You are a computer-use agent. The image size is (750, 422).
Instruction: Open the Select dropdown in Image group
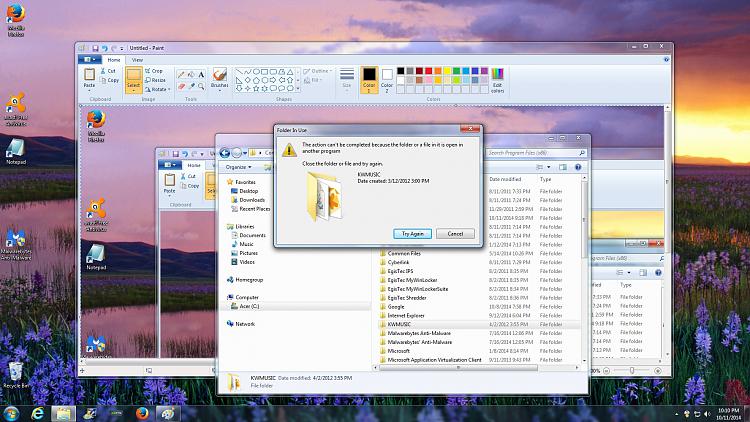click(133, 89)
